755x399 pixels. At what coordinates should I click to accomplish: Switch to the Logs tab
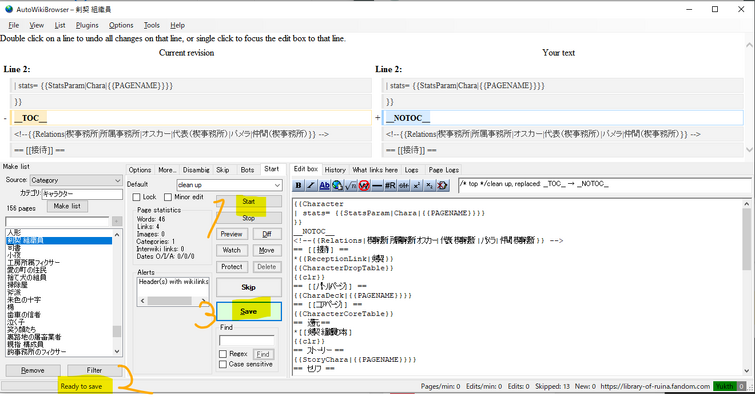[411, 170]
